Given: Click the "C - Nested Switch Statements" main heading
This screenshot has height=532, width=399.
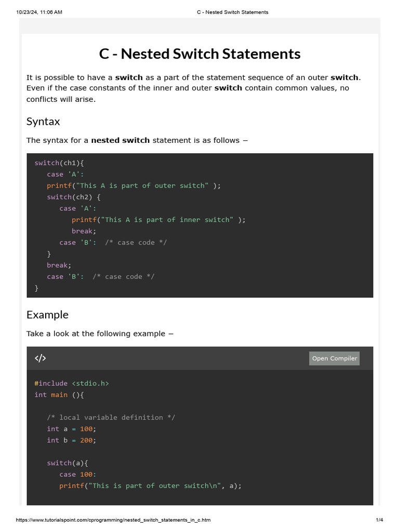Looking at the screenshot, I should [199, 54].
